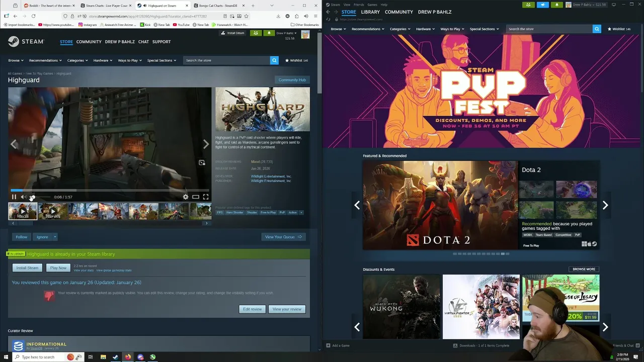644x362 pixels.
Task: Toggle fullscreen on the trailer player
Action: 206,197
